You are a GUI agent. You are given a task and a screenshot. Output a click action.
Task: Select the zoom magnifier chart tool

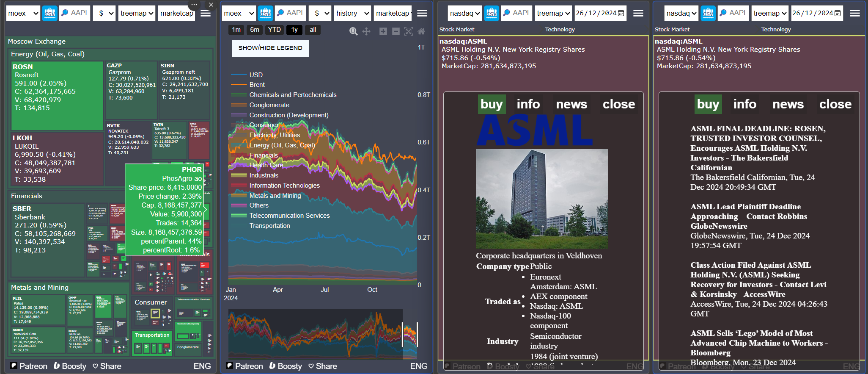[x=354, y=31]
